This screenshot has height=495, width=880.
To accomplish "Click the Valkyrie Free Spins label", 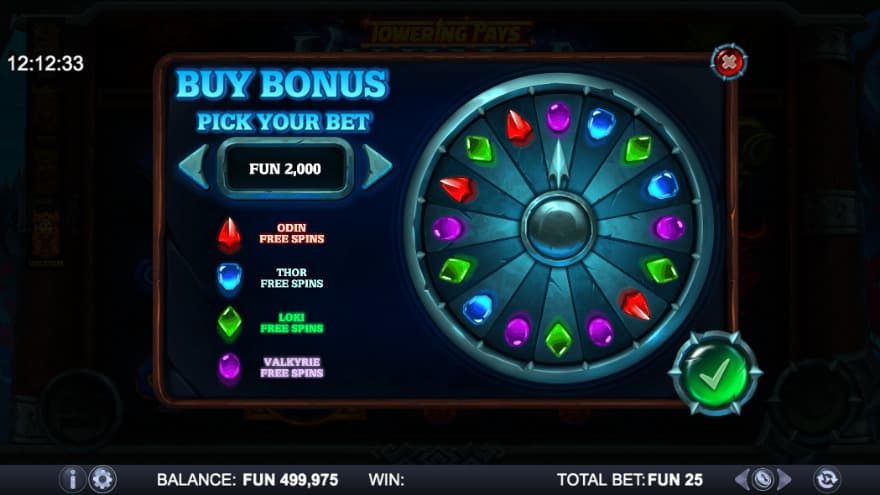I will (292, 368).
